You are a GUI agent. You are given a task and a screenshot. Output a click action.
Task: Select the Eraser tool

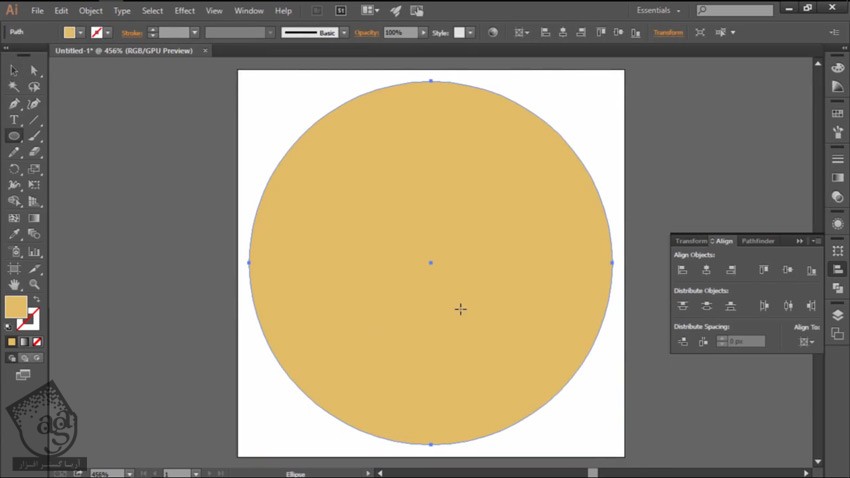pyautogui.click(x=34, y=152)
